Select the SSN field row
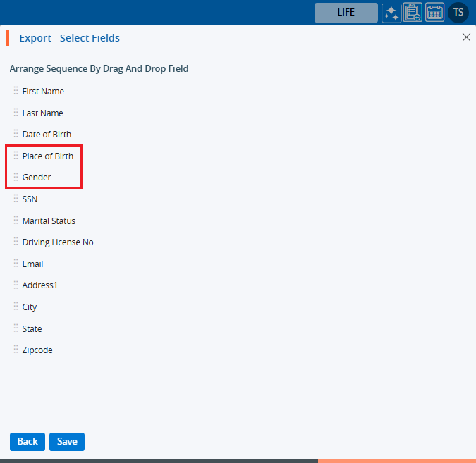This screenshot has height=463, width=476. [x=30, y=199]
